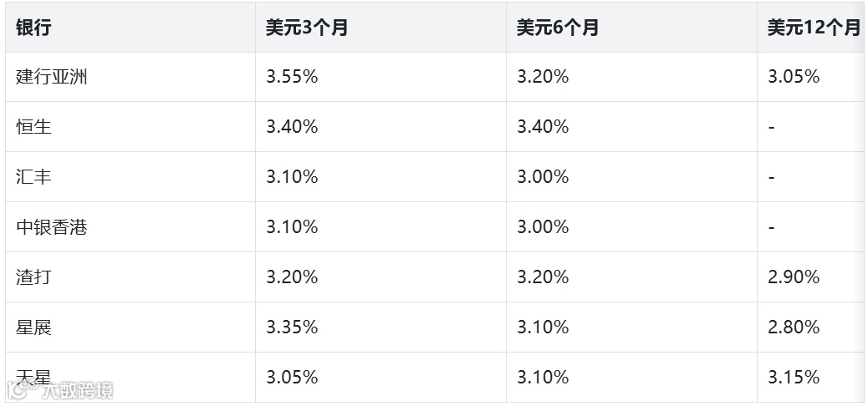Click the 中银香港 bank name cell
This screenshot has height=406, width=868.
point(52,226)
